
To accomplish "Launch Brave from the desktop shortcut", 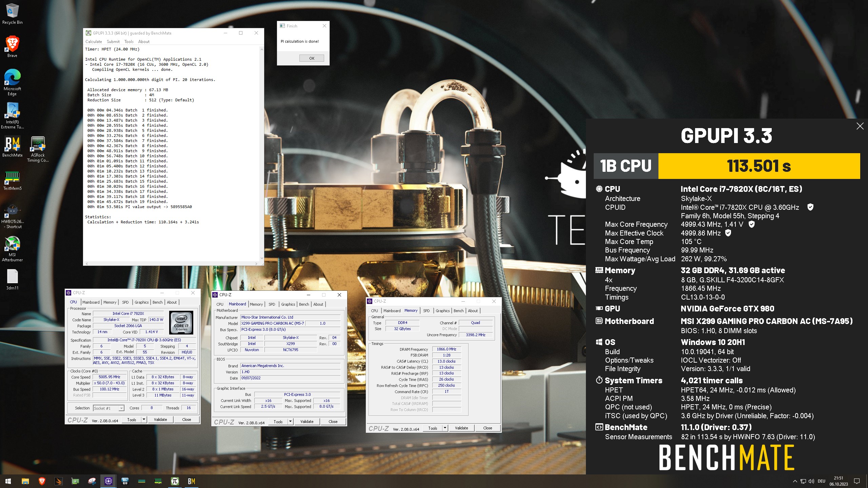I will pos(12,46).
